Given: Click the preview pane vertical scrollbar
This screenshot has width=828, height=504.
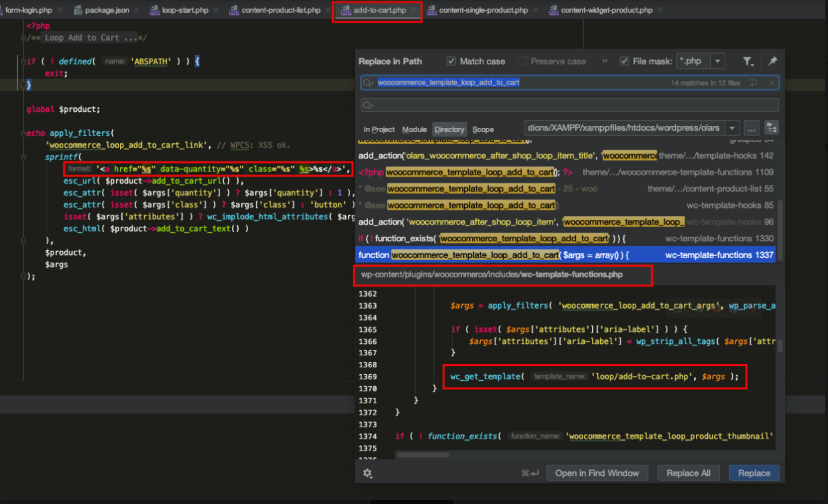Looking at the screenshot, I should click(x=780, y=345).
